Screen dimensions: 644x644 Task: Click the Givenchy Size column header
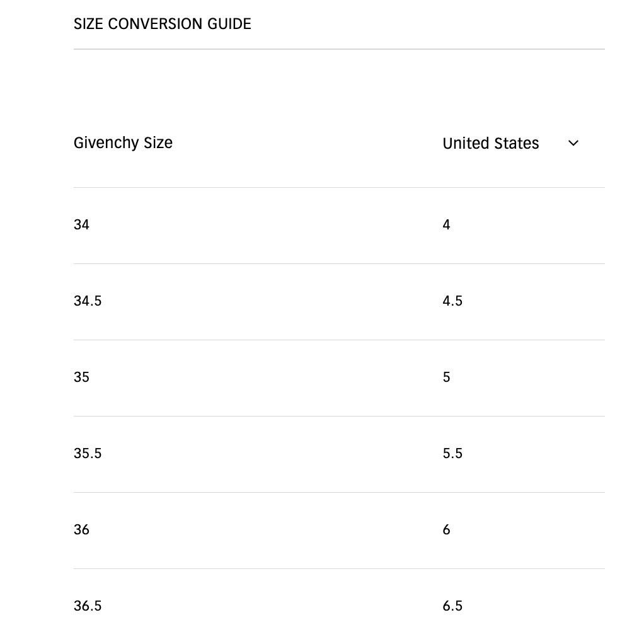tap(123, 143)
